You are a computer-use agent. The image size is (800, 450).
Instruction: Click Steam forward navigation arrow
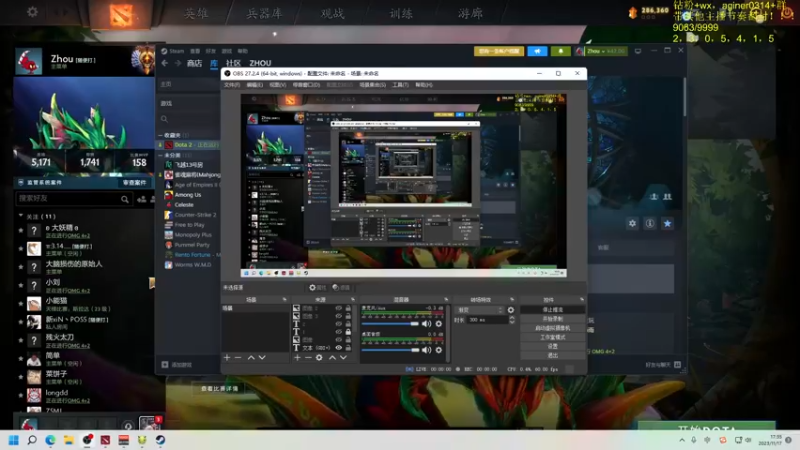[x=178, y=63]
